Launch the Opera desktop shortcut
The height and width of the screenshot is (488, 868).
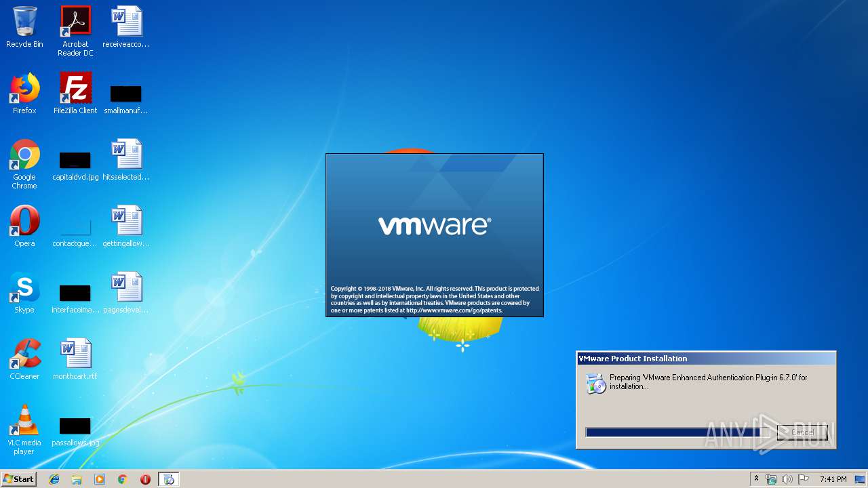click(24, 227)
